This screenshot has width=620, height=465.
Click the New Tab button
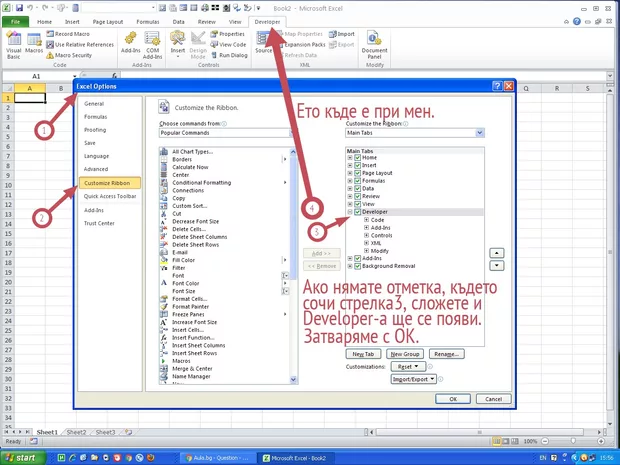point(363,354)
